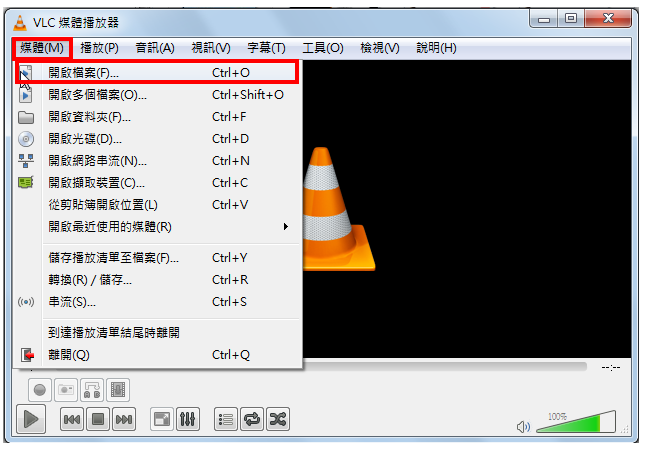
Task: Show the playlist button
Action: click(x=226, y=419)
